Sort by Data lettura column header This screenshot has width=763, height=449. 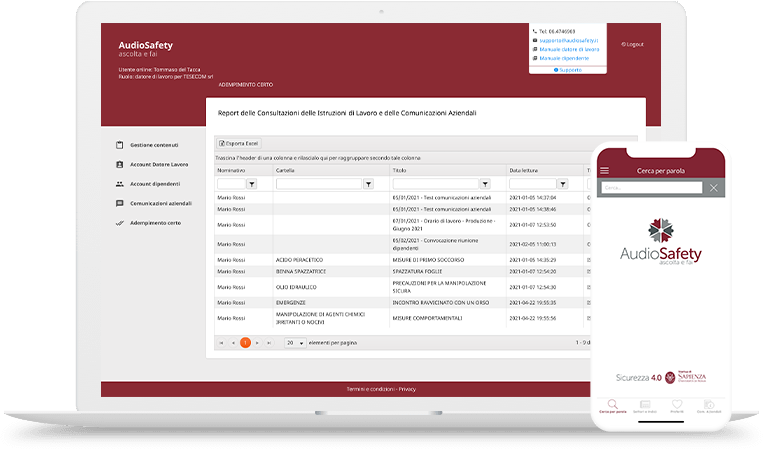[x=524, y=170]
